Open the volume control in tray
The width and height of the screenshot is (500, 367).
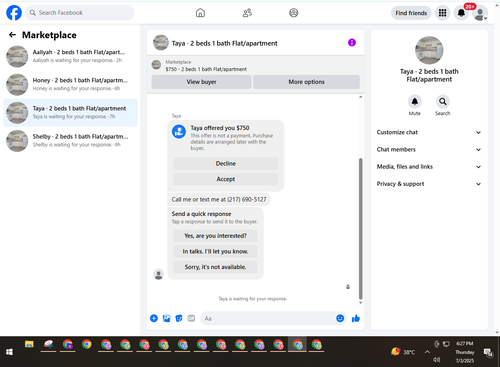click(x=436, y=360)
